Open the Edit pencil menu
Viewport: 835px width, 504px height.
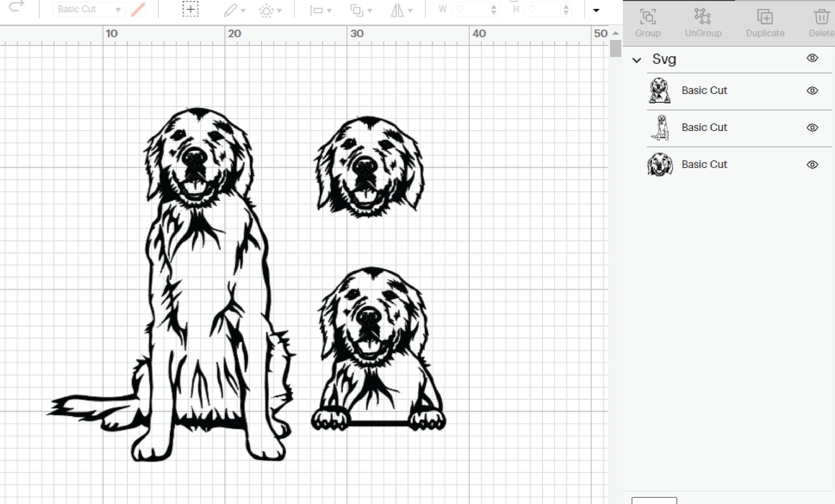click(234, 10)
